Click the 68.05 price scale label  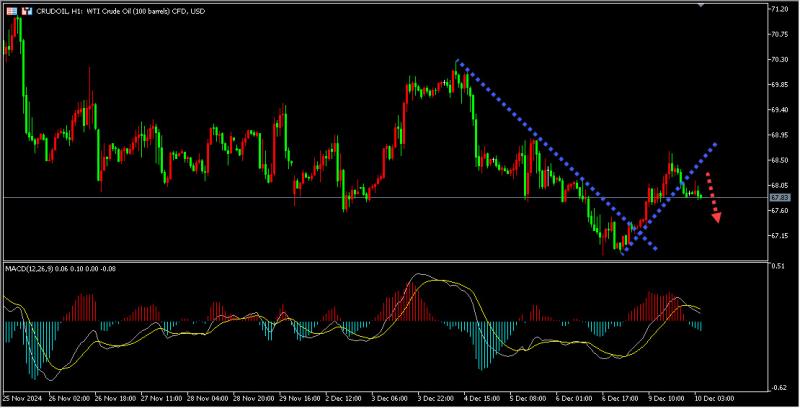point(780,186)
